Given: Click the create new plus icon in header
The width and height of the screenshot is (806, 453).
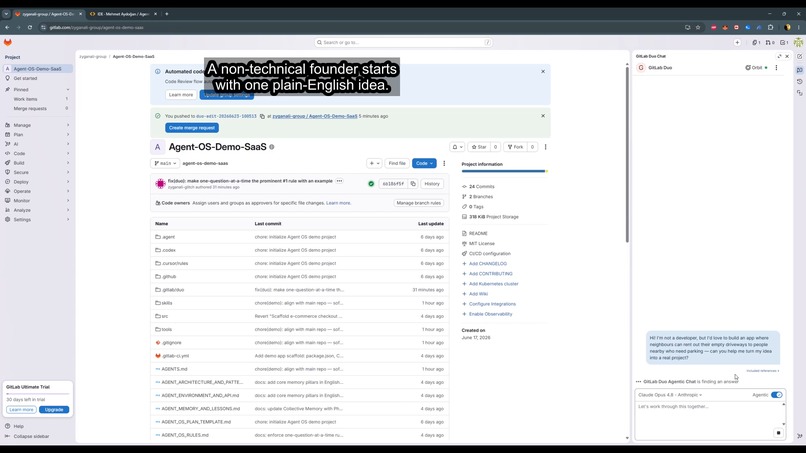Looking at the screenshot, I should 737,43.
